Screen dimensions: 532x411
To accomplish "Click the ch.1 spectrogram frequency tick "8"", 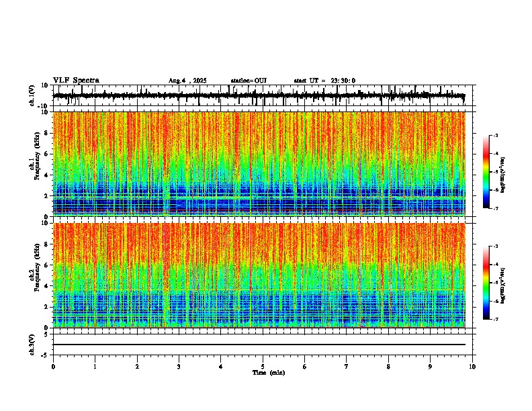I will (x=46, y=133).
